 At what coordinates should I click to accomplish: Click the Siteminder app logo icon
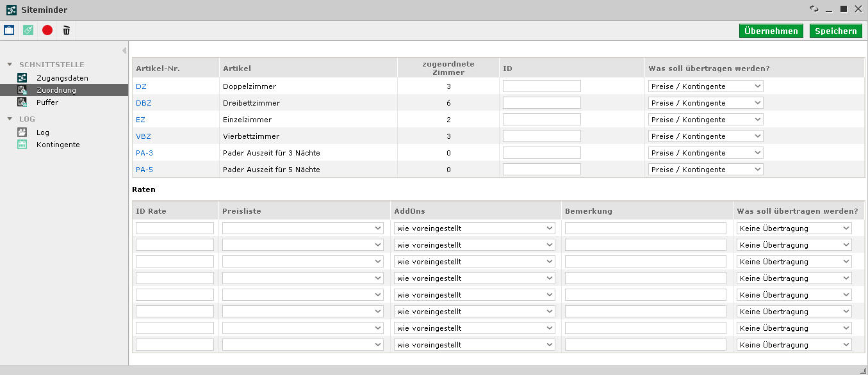click(x=12, y=10)
